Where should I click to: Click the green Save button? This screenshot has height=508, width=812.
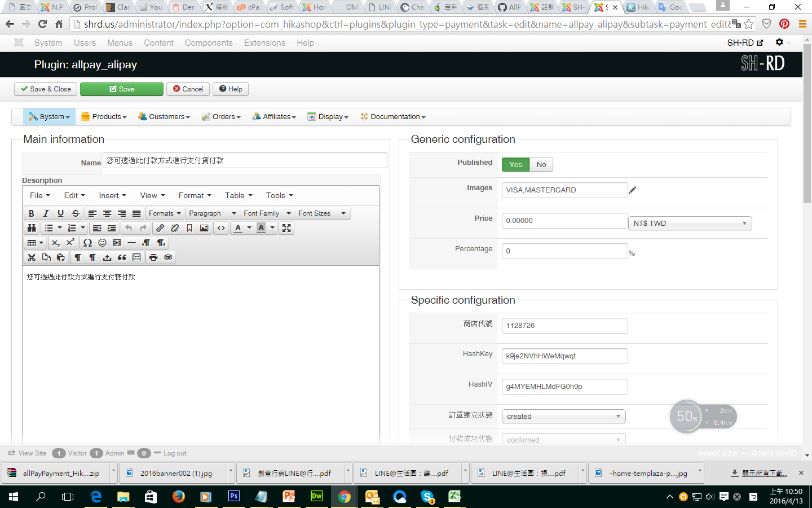click(122, 89)
